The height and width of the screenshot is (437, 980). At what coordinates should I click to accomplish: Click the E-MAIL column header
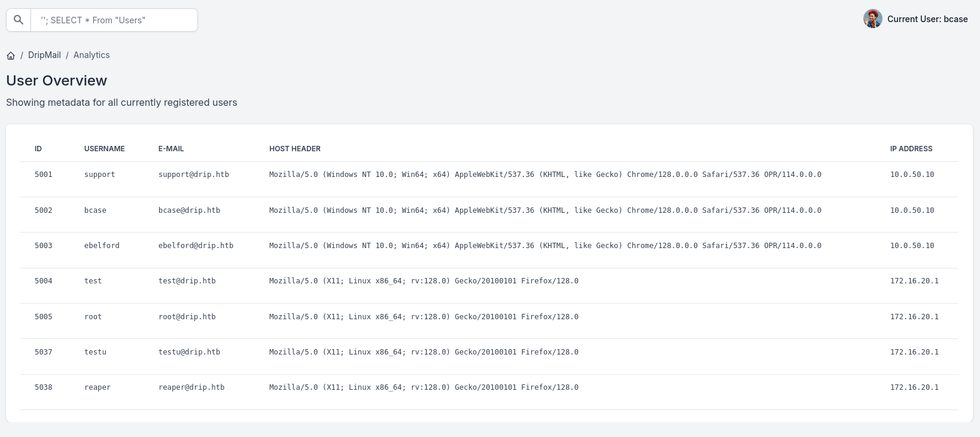point(171,149)
